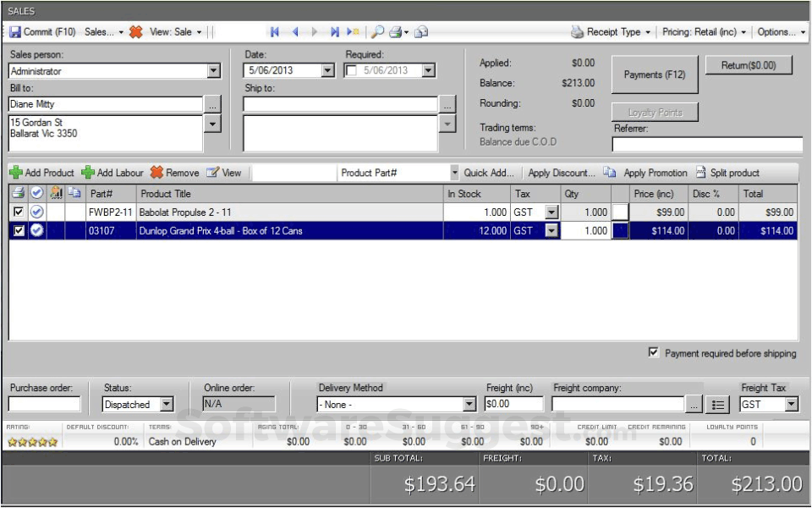This screenshot has height=508, width=812.
Task: Open the View: Sale menu
Action: pos(176,31)
